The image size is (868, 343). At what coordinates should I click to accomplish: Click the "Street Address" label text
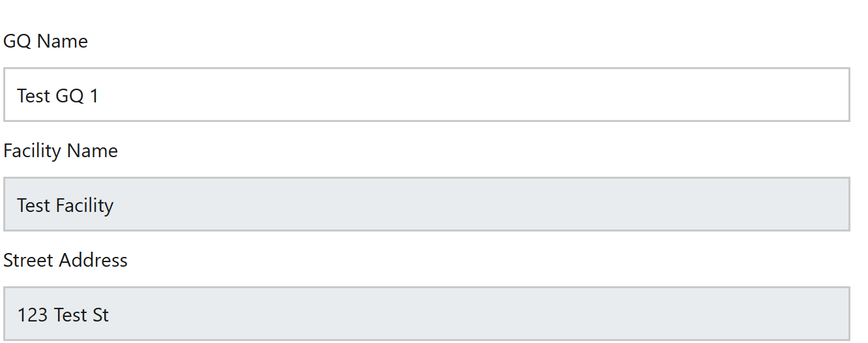click(65, 260)
